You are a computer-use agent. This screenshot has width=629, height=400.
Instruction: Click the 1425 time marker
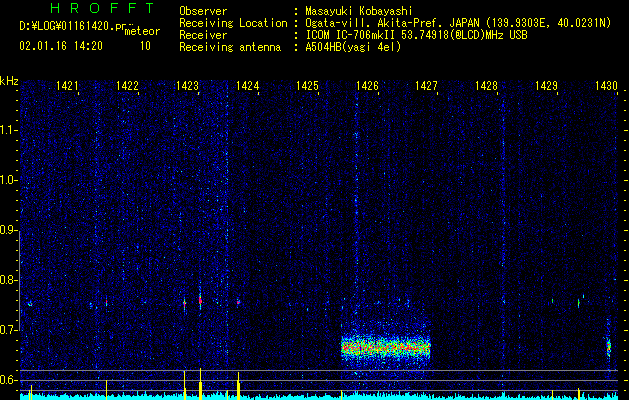[307, 85]
